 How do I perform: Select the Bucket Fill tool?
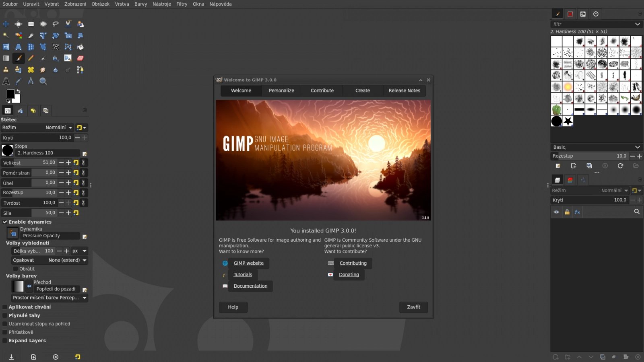click(x=80, y=47)
